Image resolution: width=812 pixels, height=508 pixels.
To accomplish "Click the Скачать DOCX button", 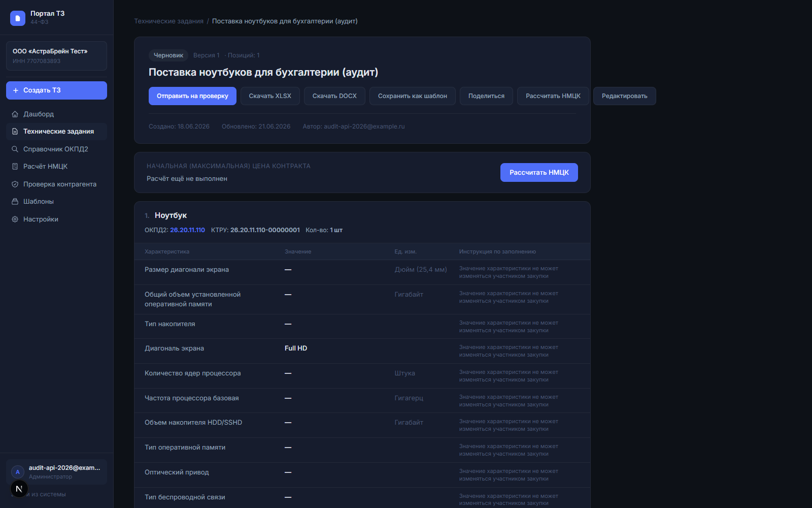I will click(334, 96).
